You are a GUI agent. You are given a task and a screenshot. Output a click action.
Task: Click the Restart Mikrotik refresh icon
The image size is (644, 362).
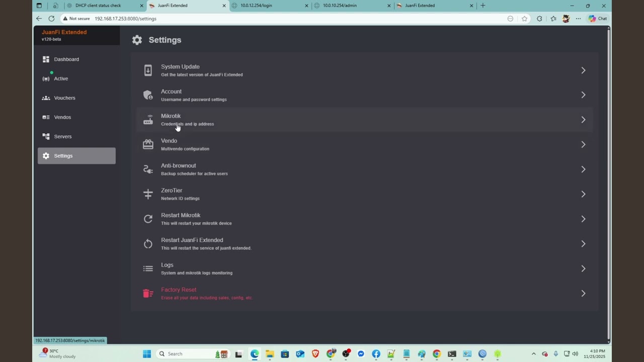click(x=148, y=219)
